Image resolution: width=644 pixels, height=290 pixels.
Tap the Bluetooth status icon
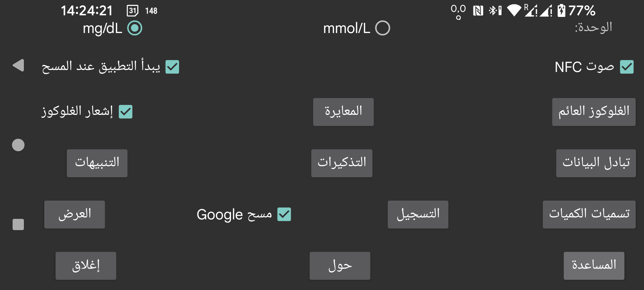pyautogui.click(x=495, y=11)
